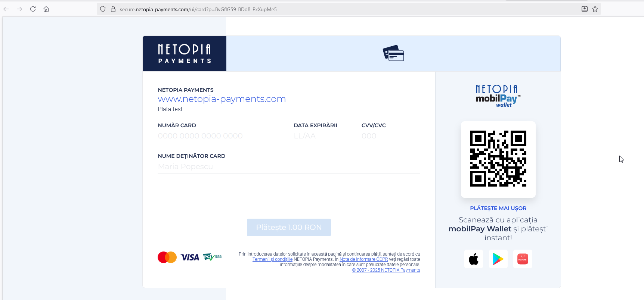Click the shield tracking protection icon
Viewport: 644px width, 300px height.
103,9
